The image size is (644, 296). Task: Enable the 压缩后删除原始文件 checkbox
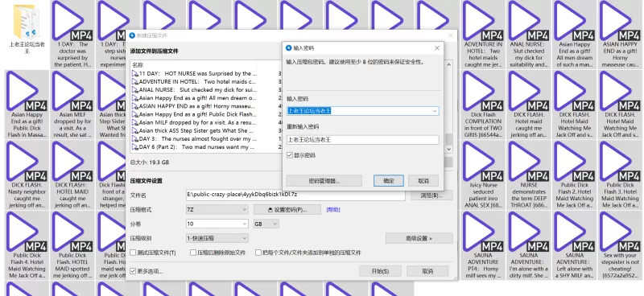click(193, 253)
